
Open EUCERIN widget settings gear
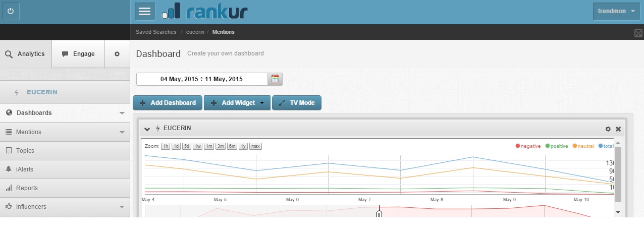point(608,129)
